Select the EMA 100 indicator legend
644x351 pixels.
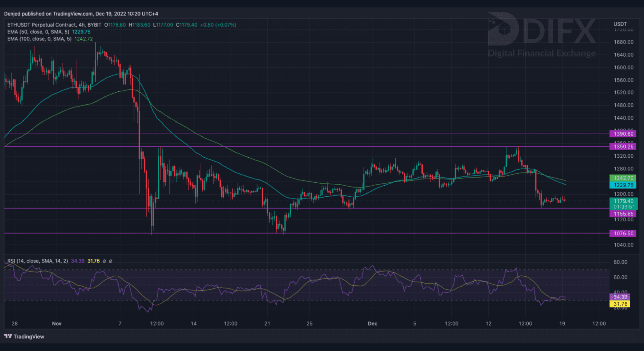click(x=39, y=39)
